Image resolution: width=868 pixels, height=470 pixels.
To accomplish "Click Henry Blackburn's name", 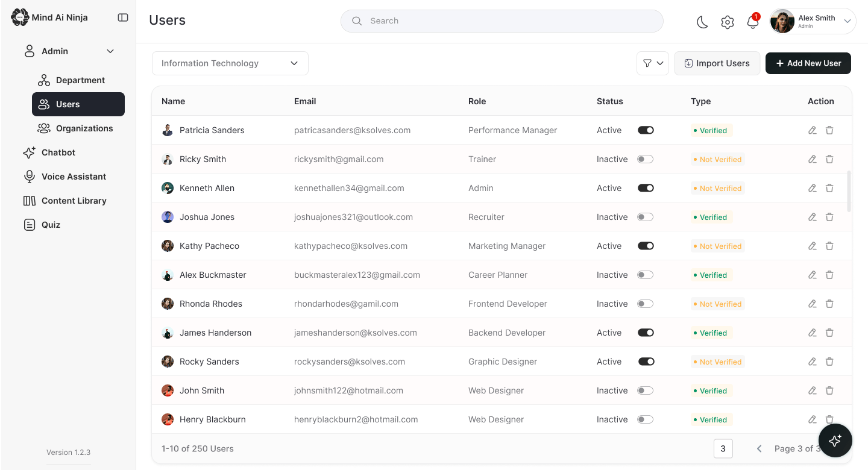I will click(213, 419).
